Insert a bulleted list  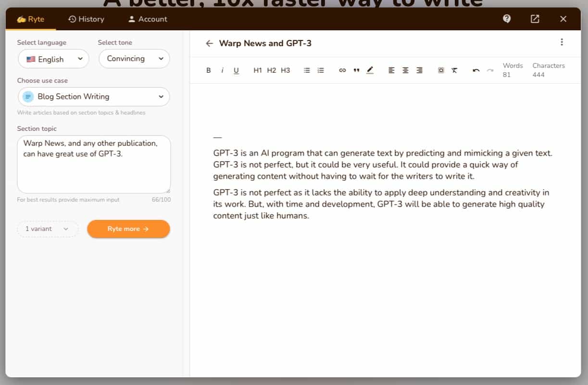click(x=307, y=70)
